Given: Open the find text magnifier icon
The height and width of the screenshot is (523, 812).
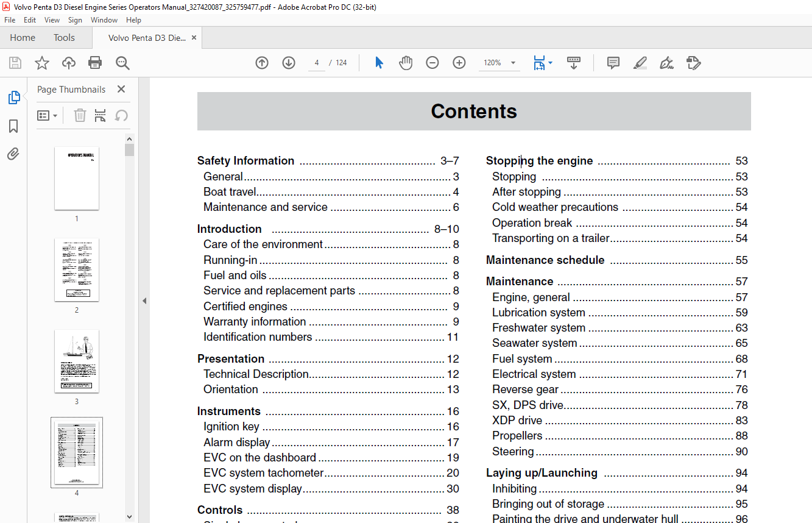Looking at the screenshot, I should tap(122, 63).
